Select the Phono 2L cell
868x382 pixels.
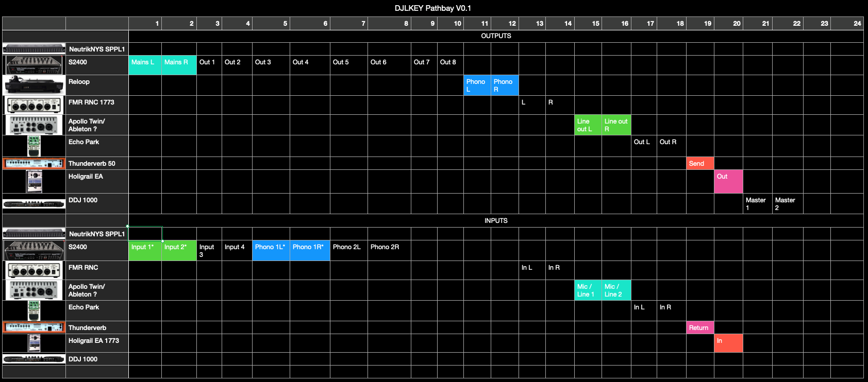(x=349, y=251)
